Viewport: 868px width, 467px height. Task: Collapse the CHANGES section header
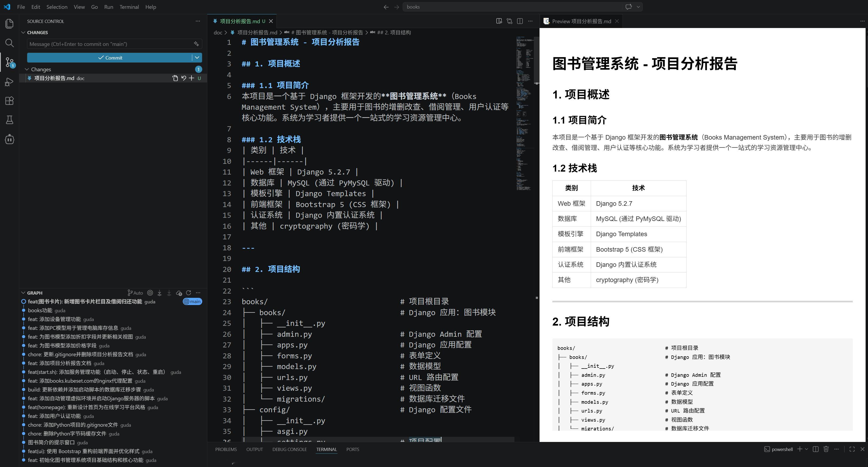pos(37,32)
